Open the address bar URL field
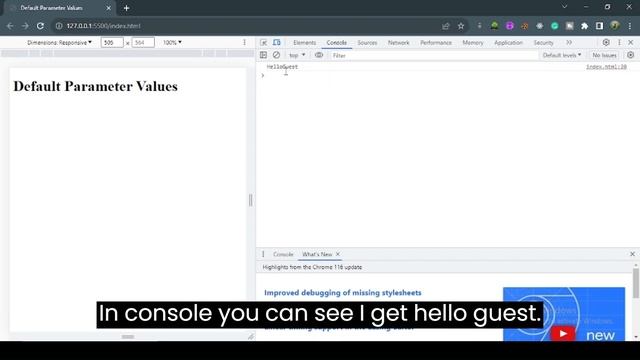Viewport: 640px width, 360px height. coord(245,26)
